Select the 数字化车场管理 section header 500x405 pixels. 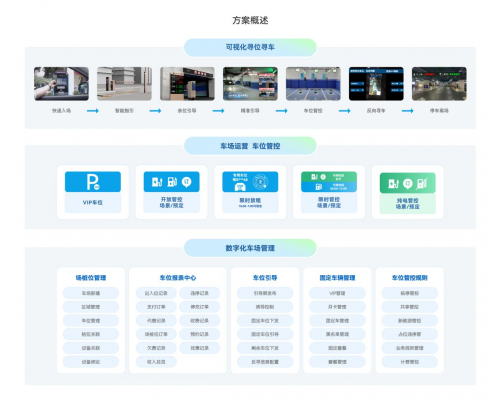pos(250,248)
